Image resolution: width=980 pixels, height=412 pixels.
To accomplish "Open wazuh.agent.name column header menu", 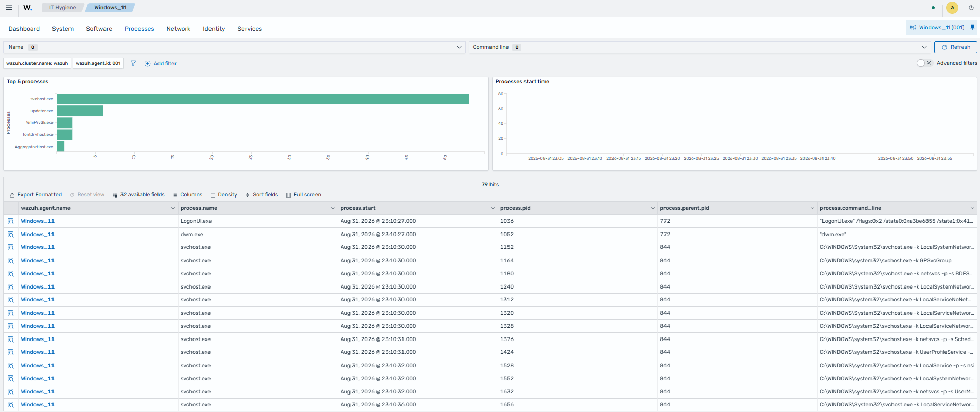I will pyautogui.click(x=173, y=208).
